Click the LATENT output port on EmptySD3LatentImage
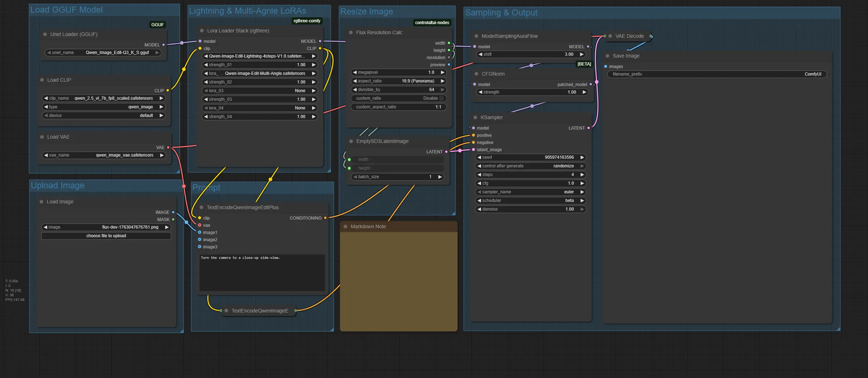Screen dimensions: 868x378 click(x=446, y=152)
